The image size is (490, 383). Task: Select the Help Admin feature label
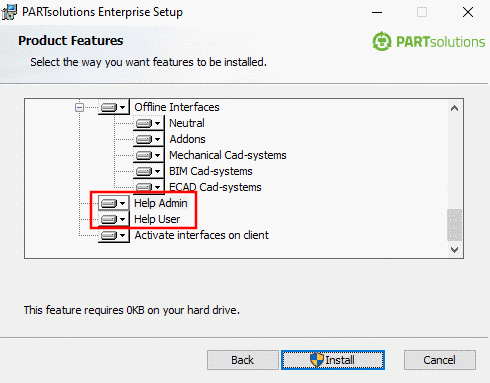[x=161, y=203]
